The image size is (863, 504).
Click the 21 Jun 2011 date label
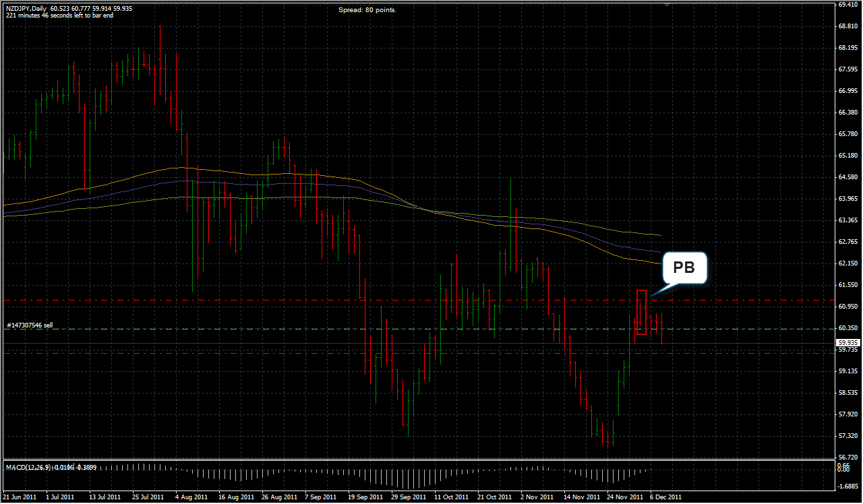point(19,497)
